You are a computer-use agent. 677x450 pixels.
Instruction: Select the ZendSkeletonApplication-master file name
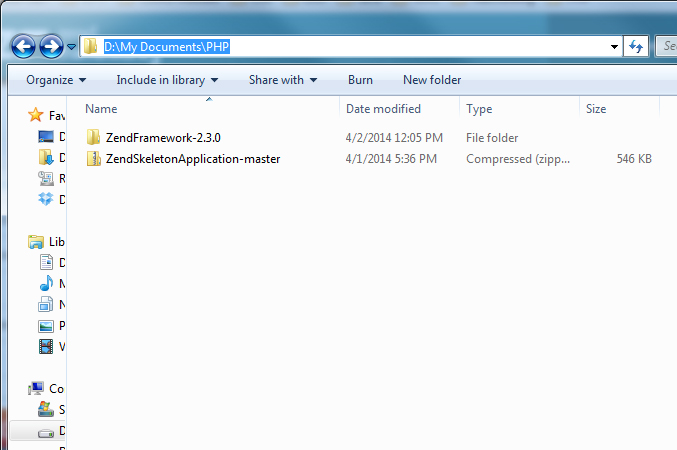(193, 159)
